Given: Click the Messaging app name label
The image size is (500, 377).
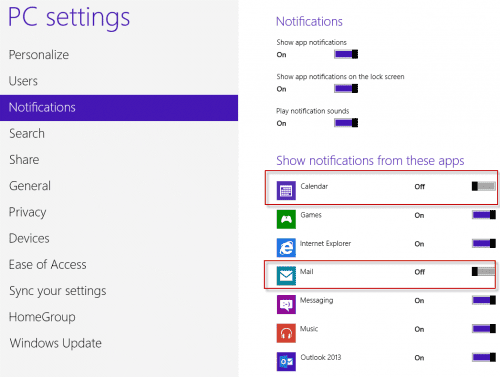Looking at the screenshot, I should (316, 300).
